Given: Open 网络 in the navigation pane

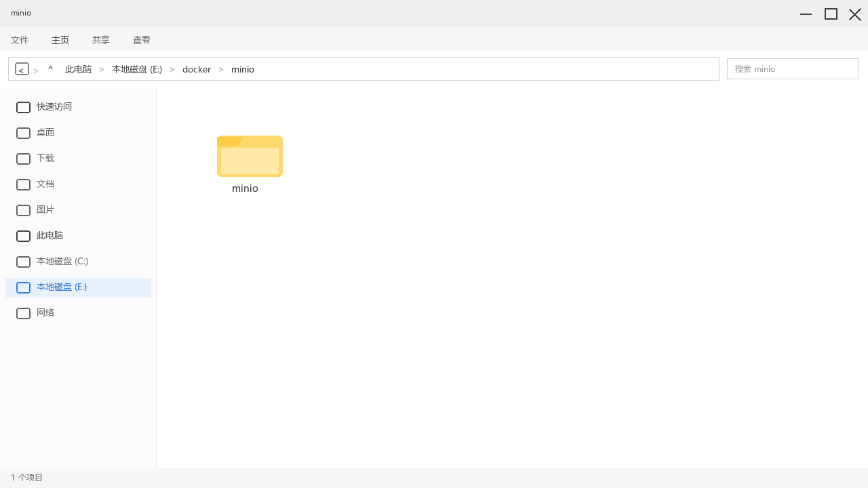Looking at the screenshot, I should click(x=78, y=313).
